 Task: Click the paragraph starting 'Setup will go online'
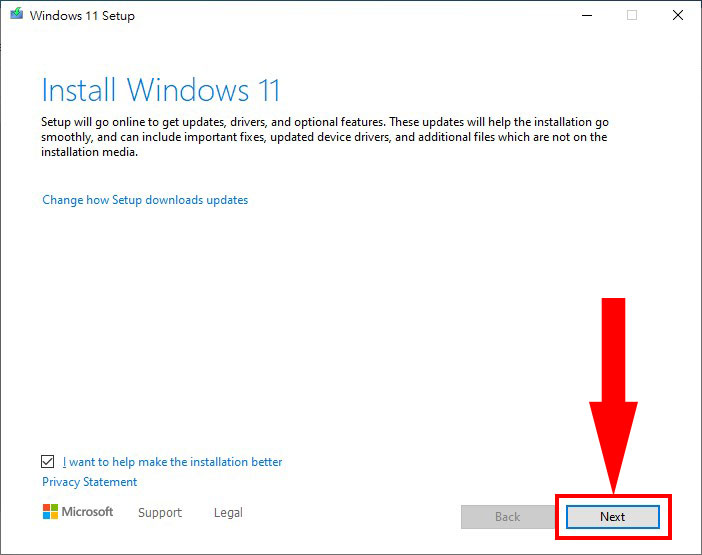coord(325,137)
